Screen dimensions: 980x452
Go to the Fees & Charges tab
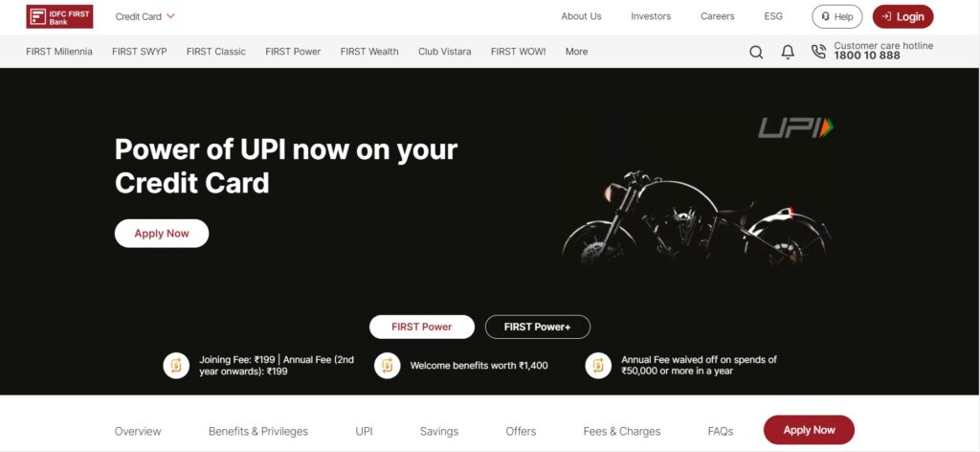point(622,431)
